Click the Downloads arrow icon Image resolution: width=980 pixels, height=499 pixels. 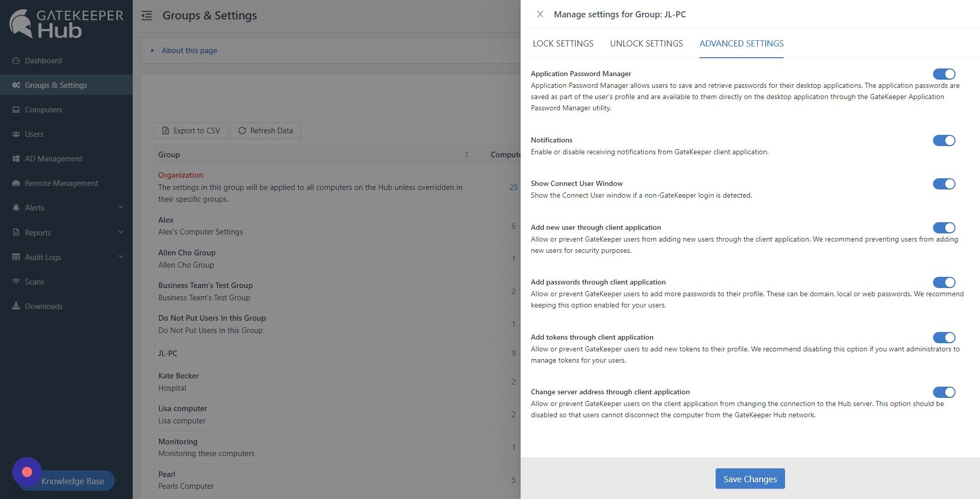(16, 306)
